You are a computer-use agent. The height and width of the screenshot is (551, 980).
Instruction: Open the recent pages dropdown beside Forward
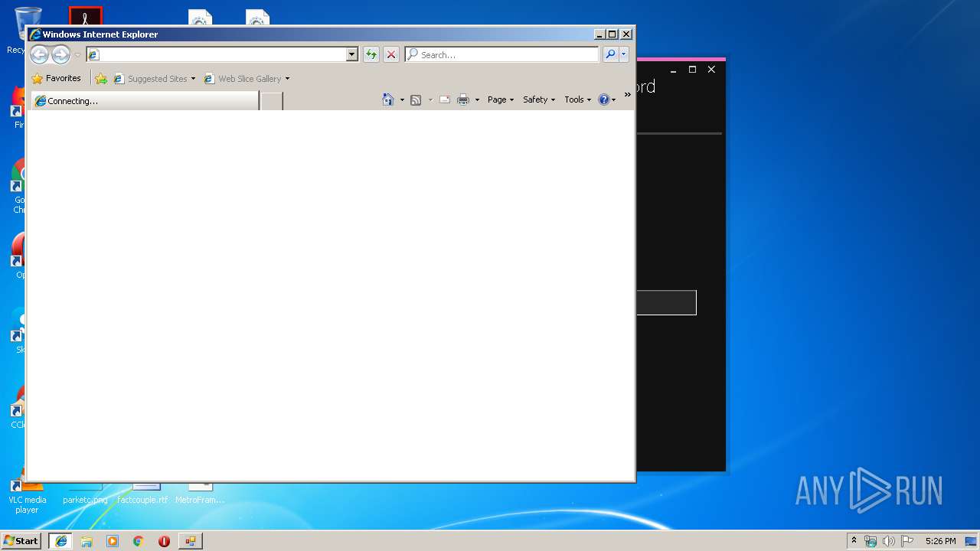77,55
